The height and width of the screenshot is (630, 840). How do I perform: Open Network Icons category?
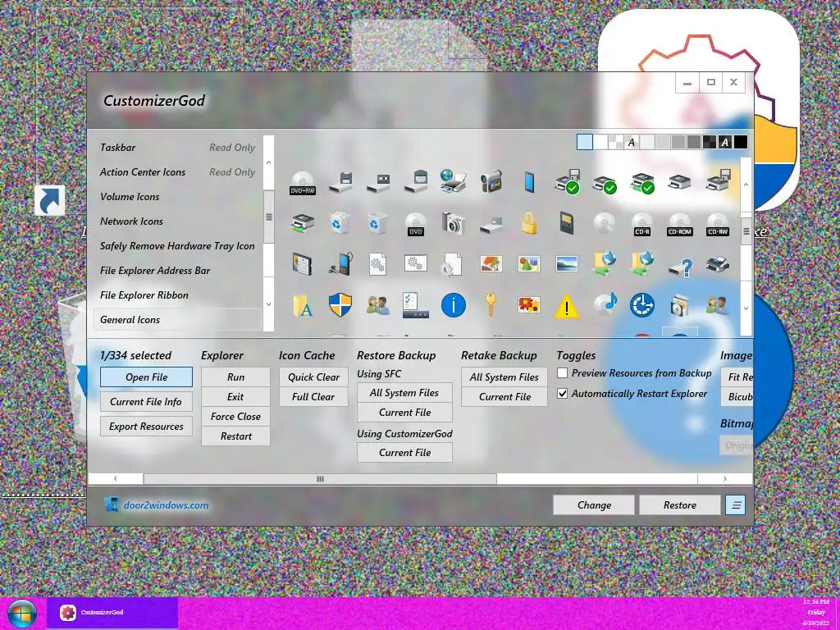(x=178, y=221)
